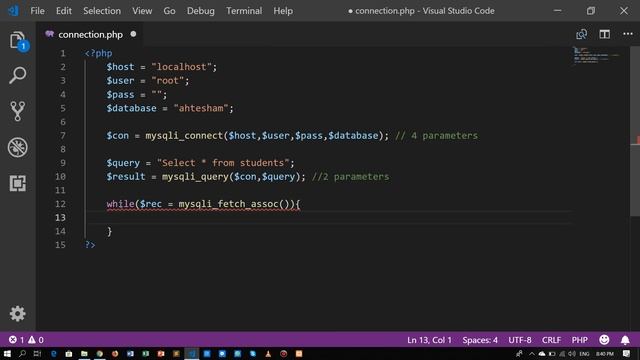Image resolution: width=640 pixels, height=360 pixels.
Task: Open Windows taskbar search
Action: tap(22, 353)
